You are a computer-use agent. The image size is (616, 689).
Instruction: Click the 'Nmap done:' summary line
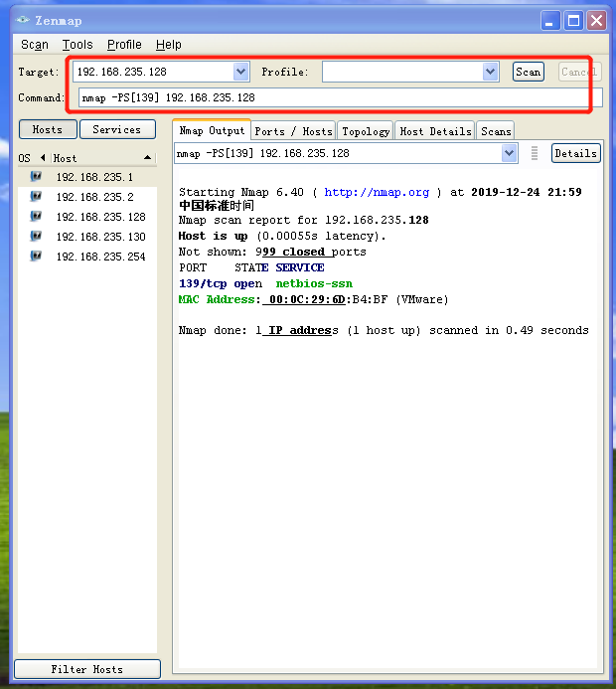click(x=384, y=330)
